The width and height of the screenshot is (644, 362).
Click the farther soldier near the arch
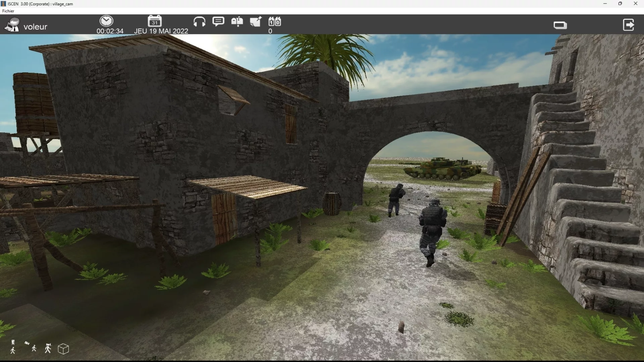coord(396,200)
